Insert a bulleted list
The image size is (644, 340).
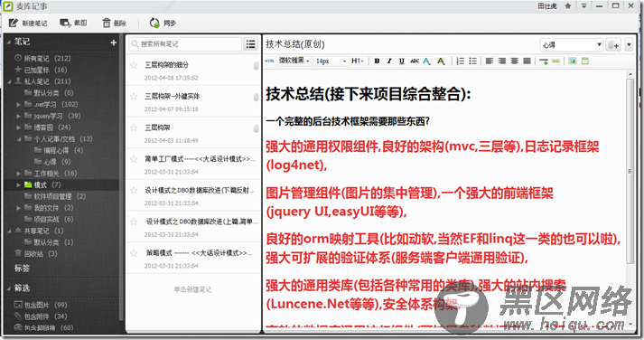click(472, 61)
